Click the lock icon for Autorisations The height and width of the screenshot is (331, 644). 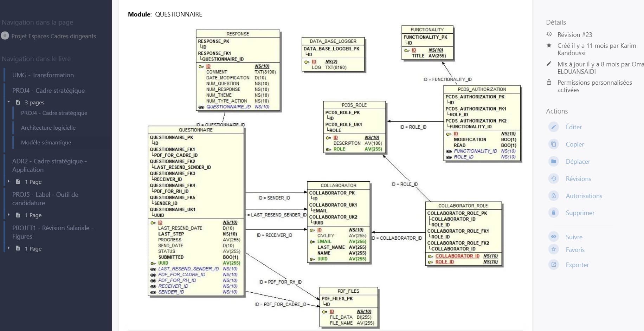click(553, 196)
